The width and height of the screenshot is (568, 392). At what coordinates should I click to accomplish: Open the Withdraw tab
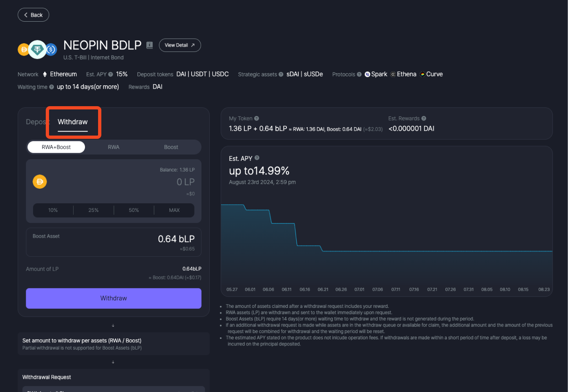coord(73,122)
